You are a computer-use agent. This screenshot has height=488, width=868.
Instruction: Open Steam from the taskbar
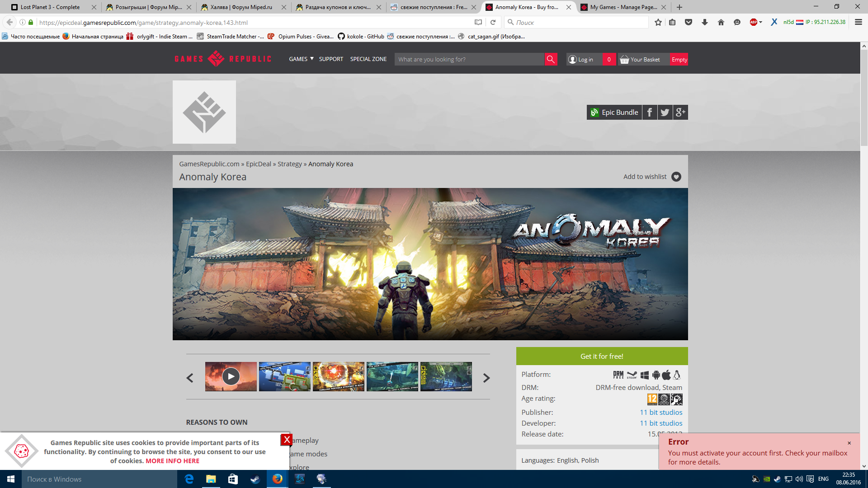click(255, 479)
